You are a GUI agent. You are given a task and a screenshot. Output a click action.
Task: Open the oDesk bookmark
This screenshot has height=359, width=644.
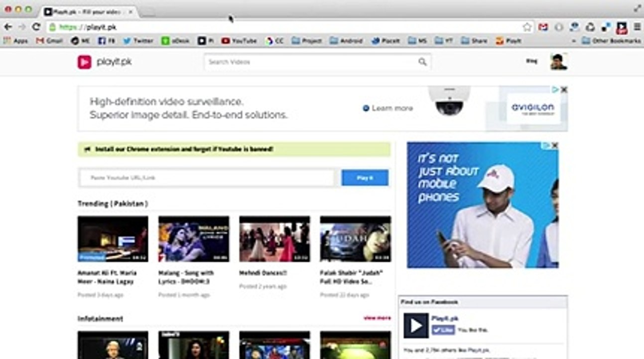click(175, 41)
